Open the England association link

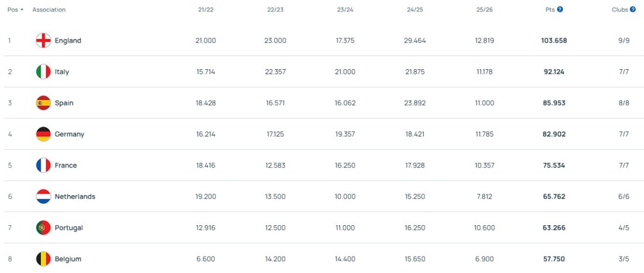tap(68, 41)
